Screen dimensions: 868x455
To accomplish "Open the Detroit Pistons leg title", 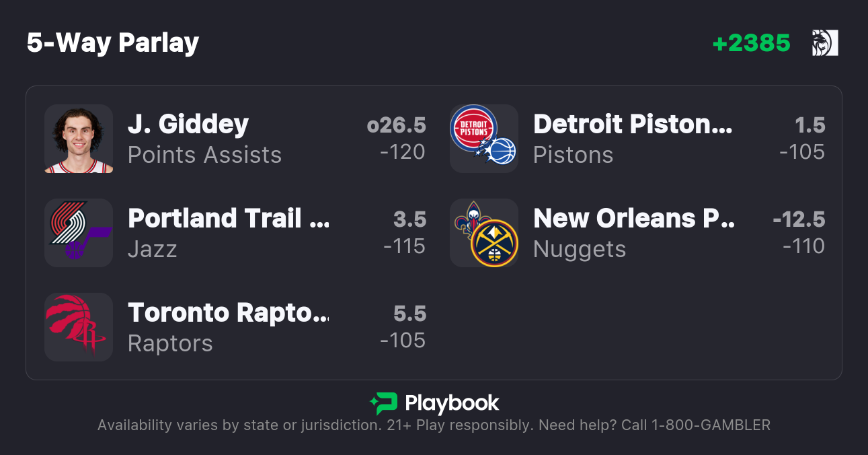I will click(x=633, y=125).
